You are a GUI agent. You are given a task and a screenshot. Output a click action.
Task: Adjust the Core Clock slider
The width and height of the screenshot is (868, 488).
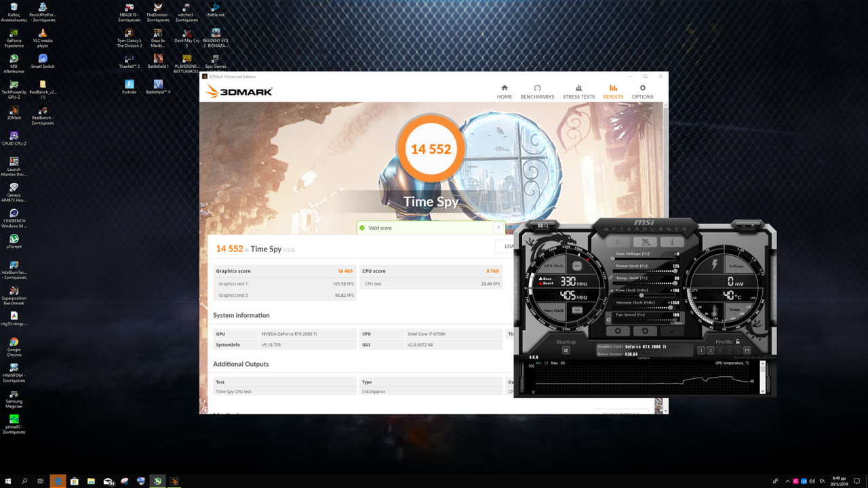pyautogui.click(x=644, y=296)
